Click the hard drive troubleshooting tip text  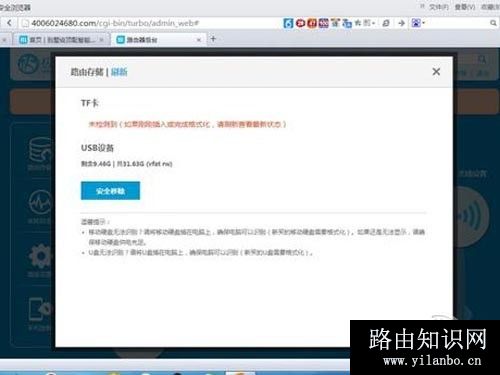[x=256, y=237]
